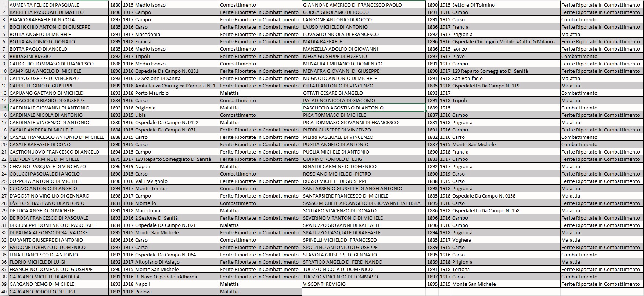Click row header number 30

click(4, 218)
